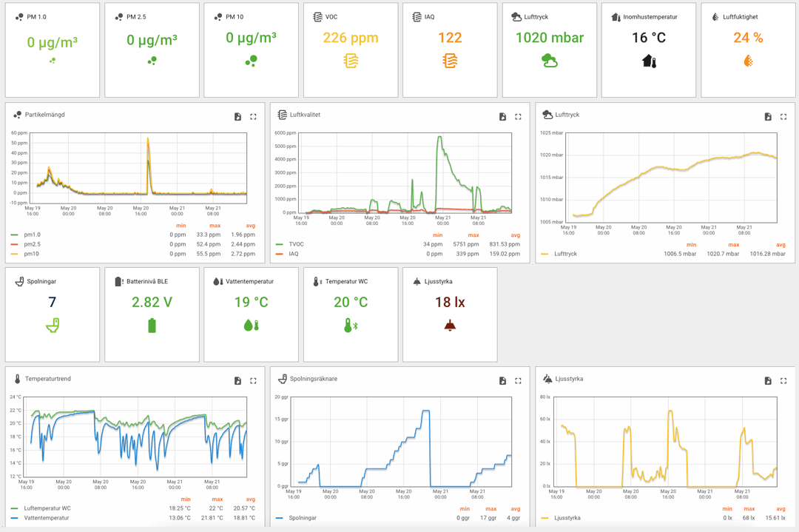The width and height of the screenshot is (799, 532).
Task: Open Spolningsräknare chart in fullscreen
Action: coord(518,381)
